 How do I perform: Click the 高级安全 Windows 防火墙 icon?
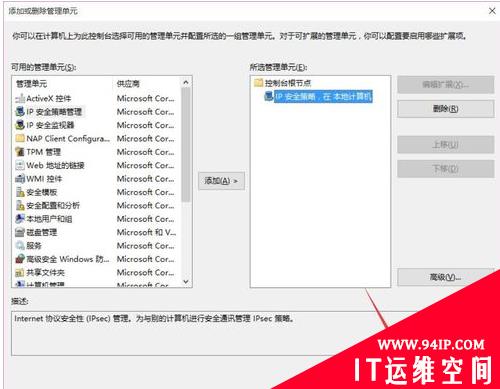pos(20,259)
